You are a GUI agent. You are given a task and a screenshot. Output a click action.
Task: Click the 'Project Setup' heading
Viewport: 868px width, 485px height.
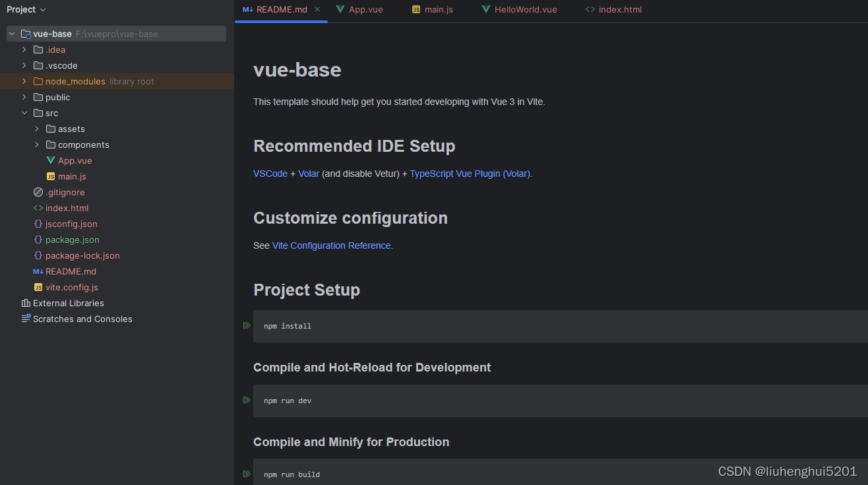coord(307,290)
